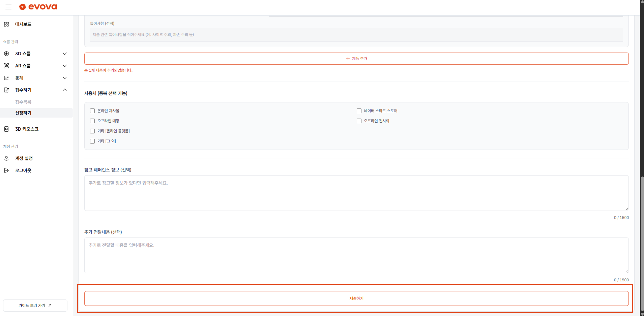Click the hamburger menu icon
Screen dimensions: 644x316
8,7
